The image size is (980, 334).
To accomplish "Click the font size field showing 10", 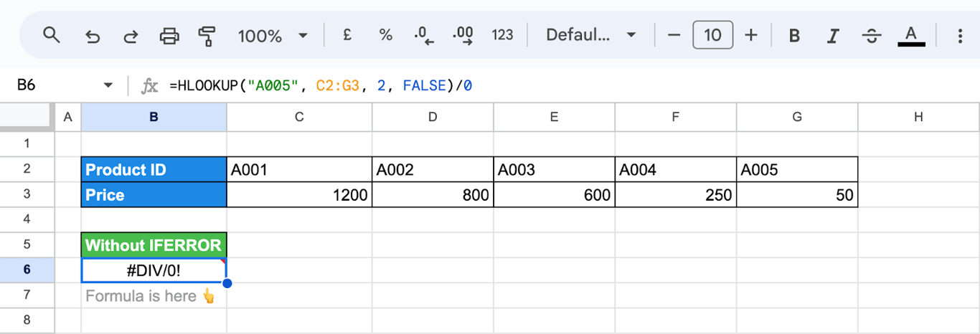I will tap(712, 35).
